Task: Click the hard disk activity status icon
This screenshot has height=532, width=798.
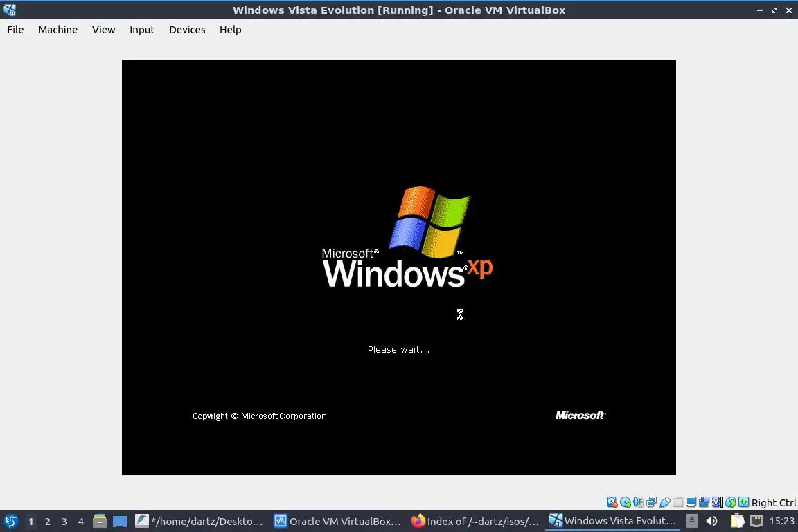Action: point(612,502)
